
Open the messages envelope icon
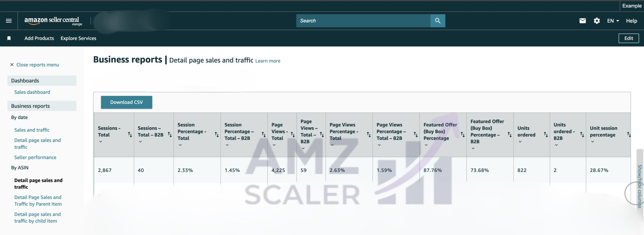tap(583, 21)
